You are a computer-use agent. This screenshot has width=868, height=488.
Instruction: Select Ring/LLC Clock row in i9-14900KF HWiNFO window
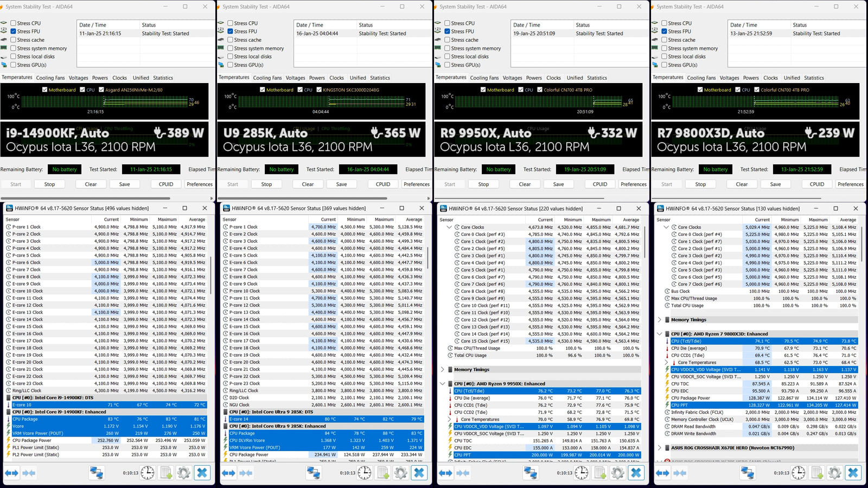(x=106, y=390)
